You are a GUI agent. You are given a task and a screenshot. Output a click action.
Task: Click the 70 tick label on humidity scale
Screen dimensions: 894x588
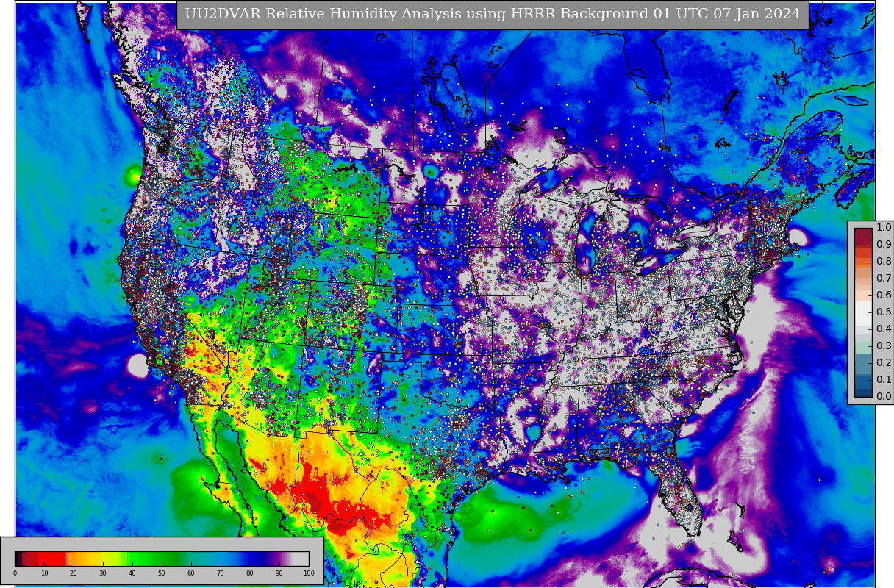click(221, 573)
